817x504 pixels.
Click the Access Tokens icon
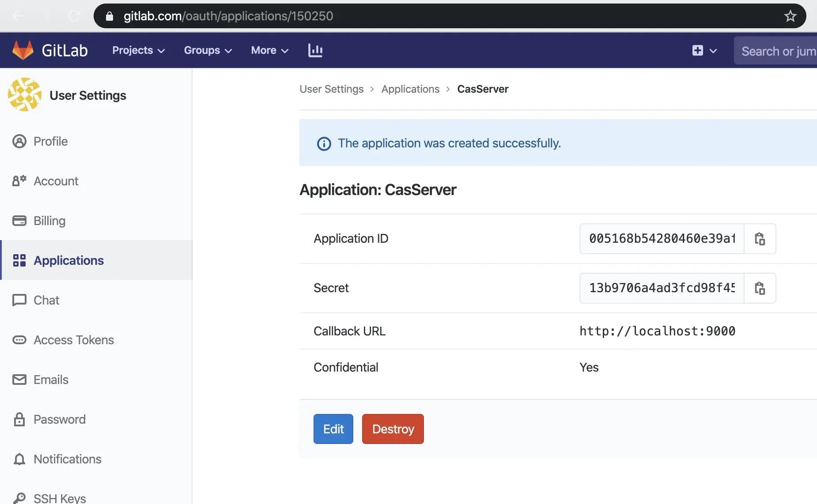click(x=19, y=340)
